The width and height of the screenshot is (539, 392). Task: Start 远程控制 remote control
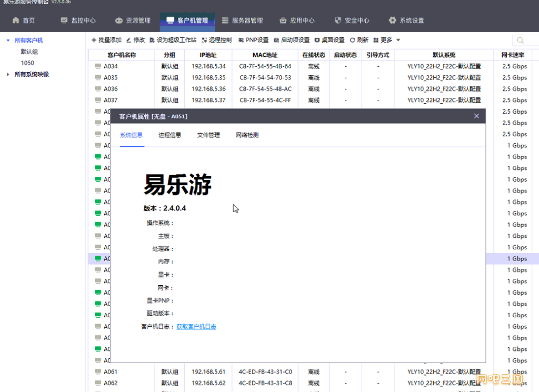(216, 40)
